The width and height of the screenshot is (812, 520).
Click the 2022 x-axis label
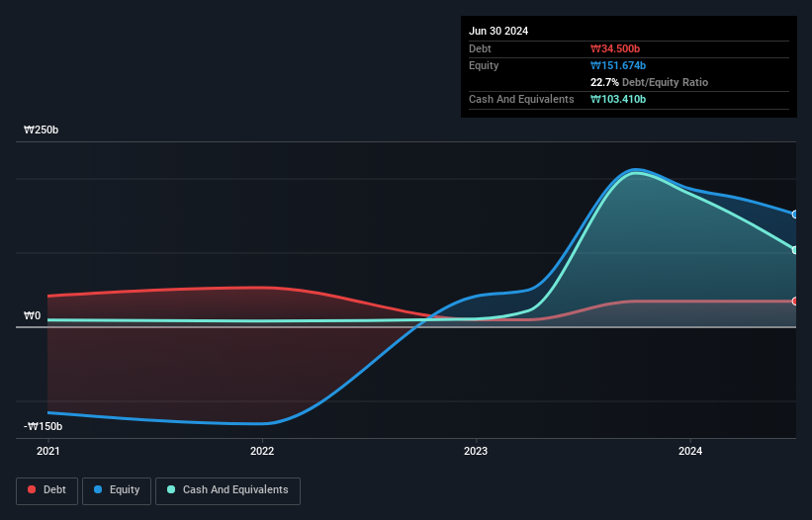coord(262,451)
